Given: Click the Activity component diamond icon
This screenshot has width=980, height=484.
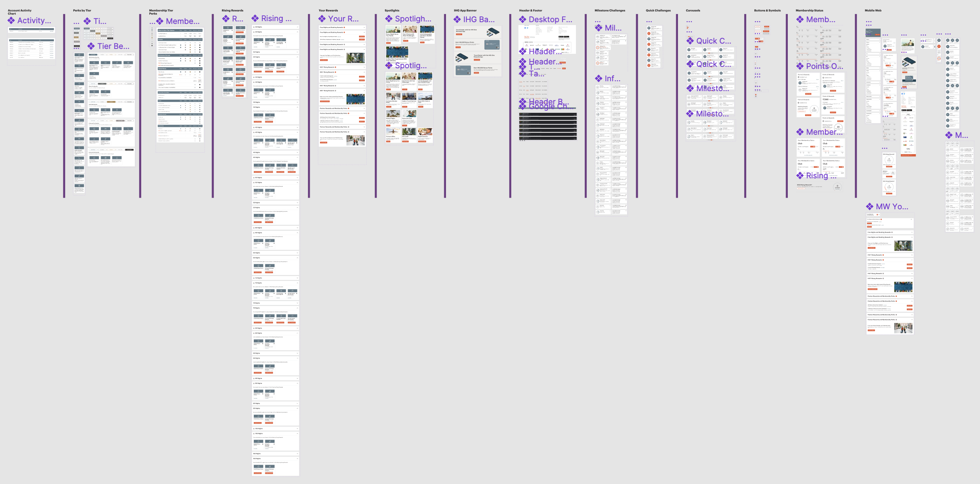Looking at the screenshot, I should coord(11,20).
